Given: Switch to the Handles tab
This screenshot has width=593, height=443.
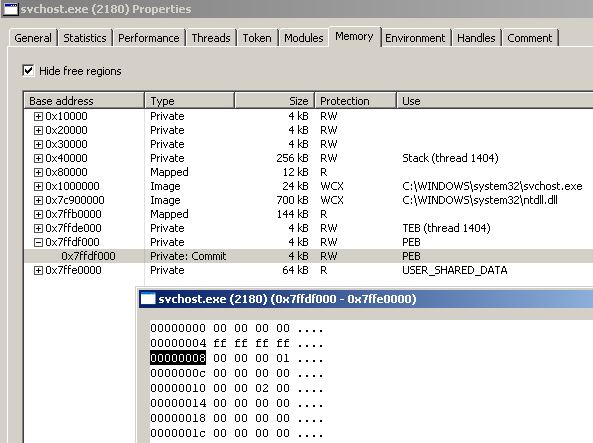Looking at the screenshot, I should click(x=476, y=38).
